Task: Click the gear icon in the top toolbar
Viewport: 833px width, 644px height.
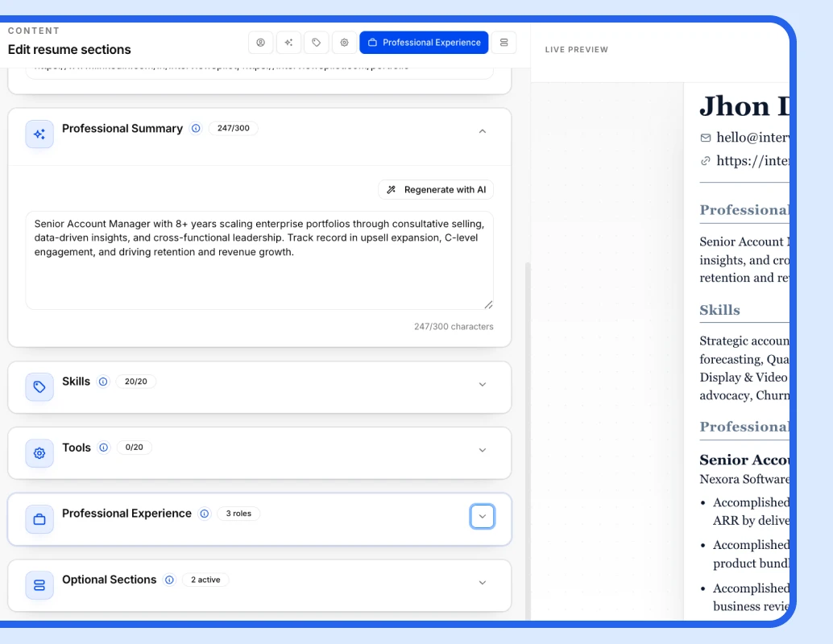Action: click(x=344, y=42)
